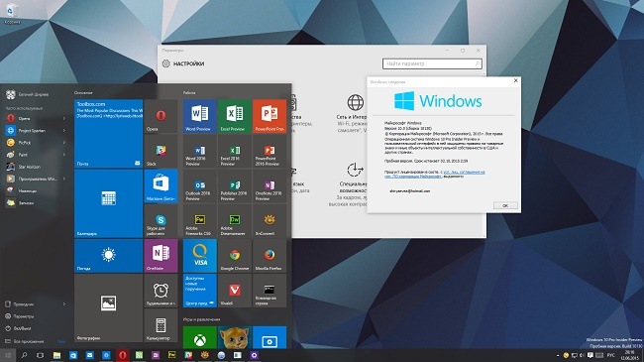
Task: Launch PowerPoint 2016 Preview tile
Action: point(269,151)
